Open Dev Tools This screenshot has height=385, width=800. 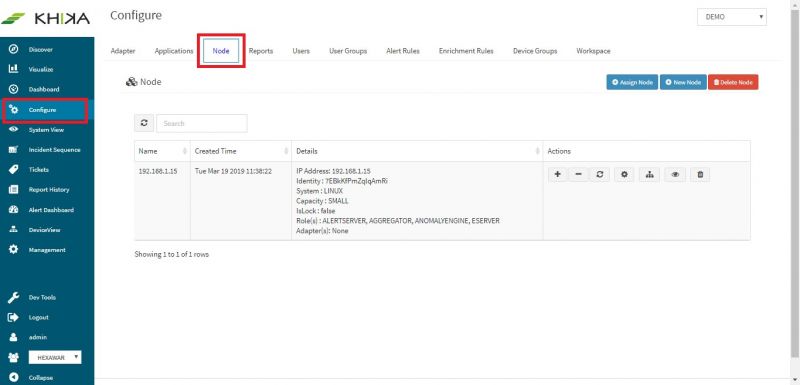[x=42, y=297]
